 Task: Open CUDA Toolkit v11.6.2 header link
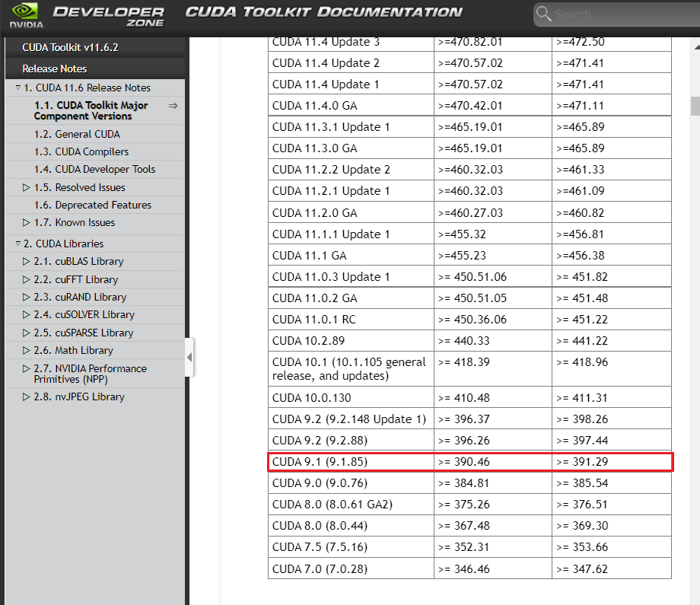(70, 47)
